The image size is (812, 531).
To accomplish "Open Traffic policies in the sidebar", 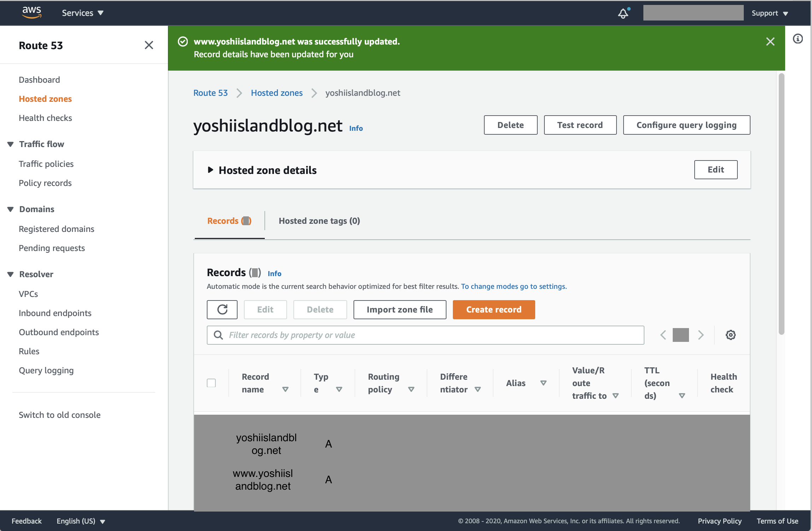I will point(46,164).
